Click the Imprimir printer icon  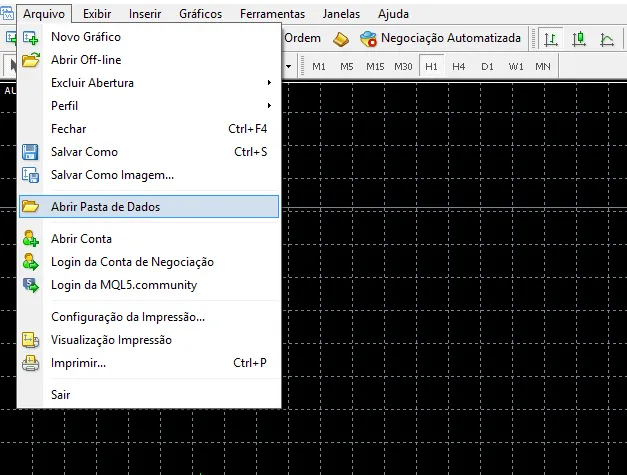pos(30,363)
